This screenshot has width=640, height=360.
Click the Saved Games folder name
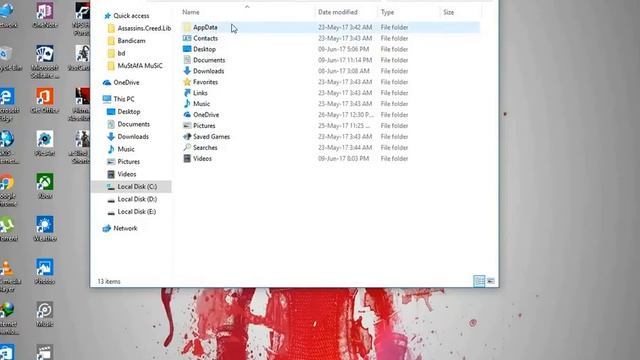(211, 137)
